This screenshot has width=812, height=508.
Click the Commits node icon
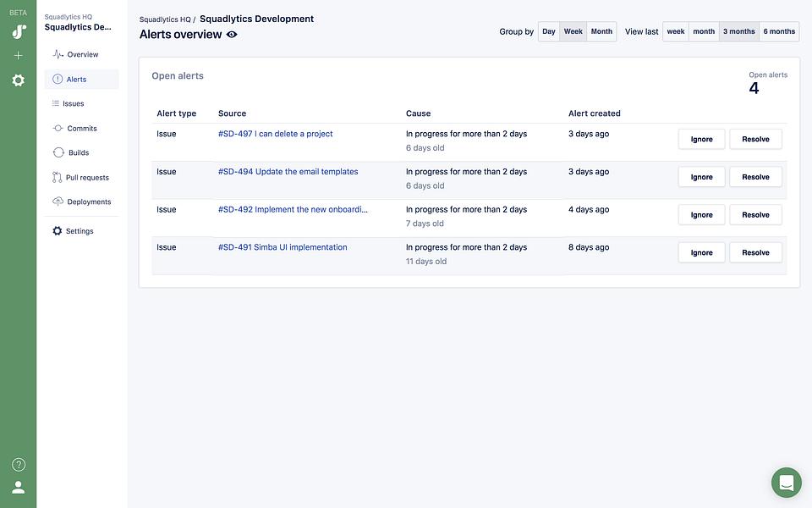[58, 128]
